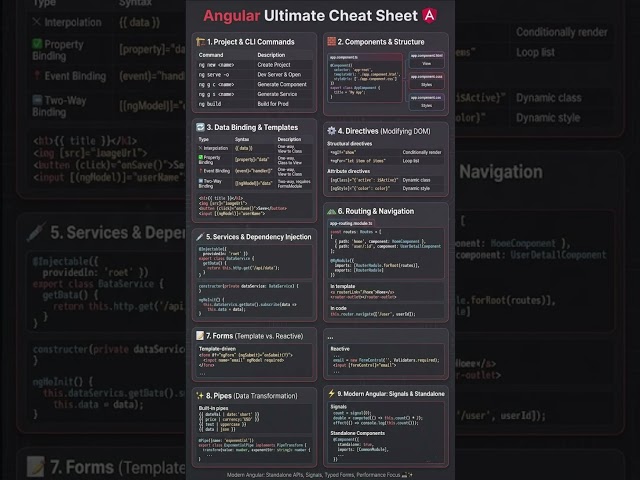Image resolution: width=640 pixels, height=480 pixels.
Task: Click the 'ng build' command
Action: point(210,104)
